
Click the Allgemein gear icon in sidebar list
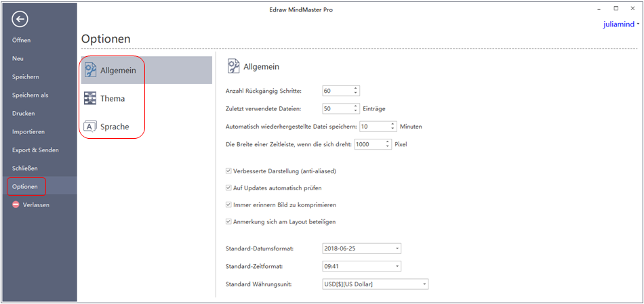tap(90, 70)
